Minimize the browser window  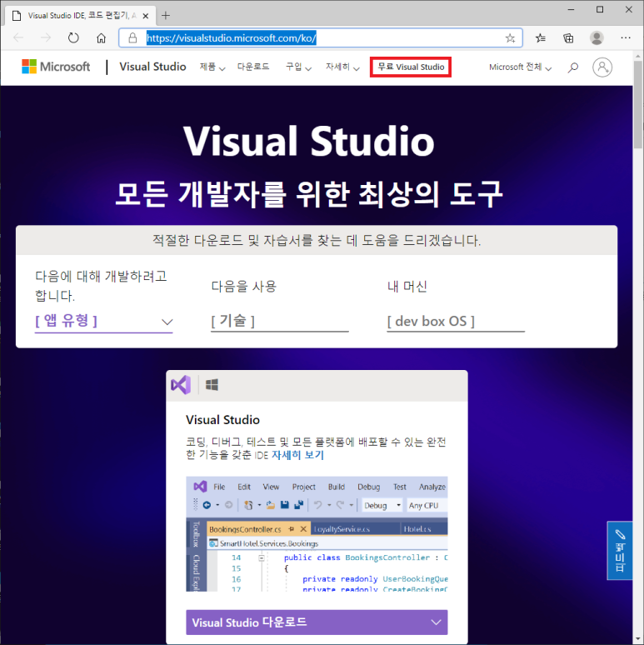[x=571, y=9]
